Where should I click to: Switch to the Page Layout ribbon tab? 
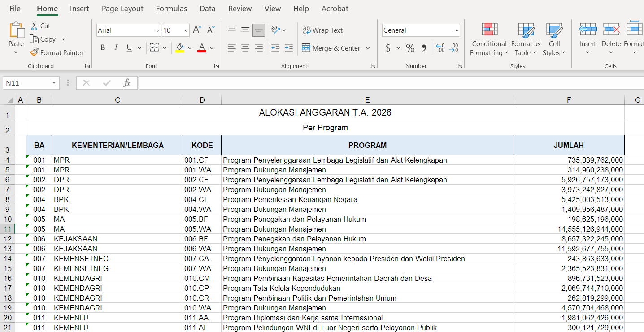pyautogui.click(x=122, y=9)
